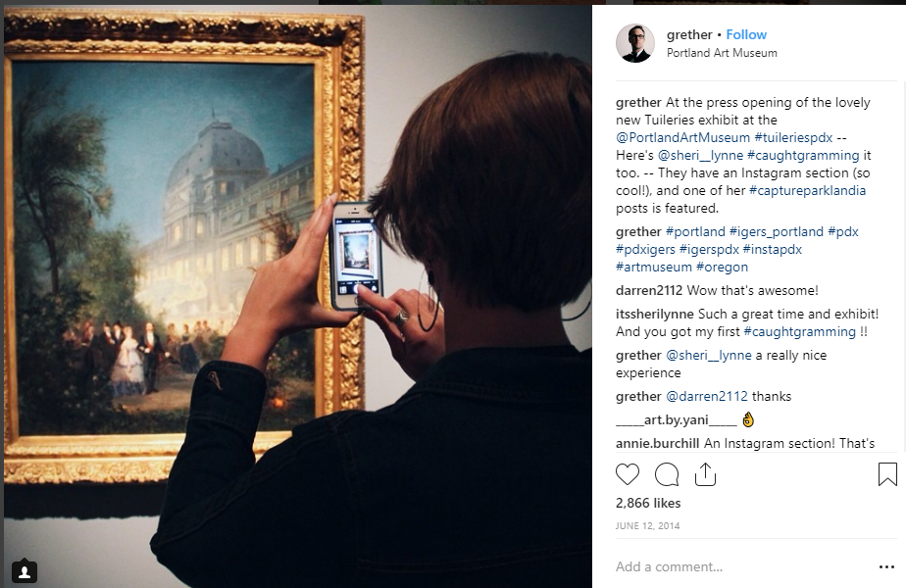Open Portland Art Museum location
Image resolution: width=906 pixels, height=588 pixels.
[722, 53]
